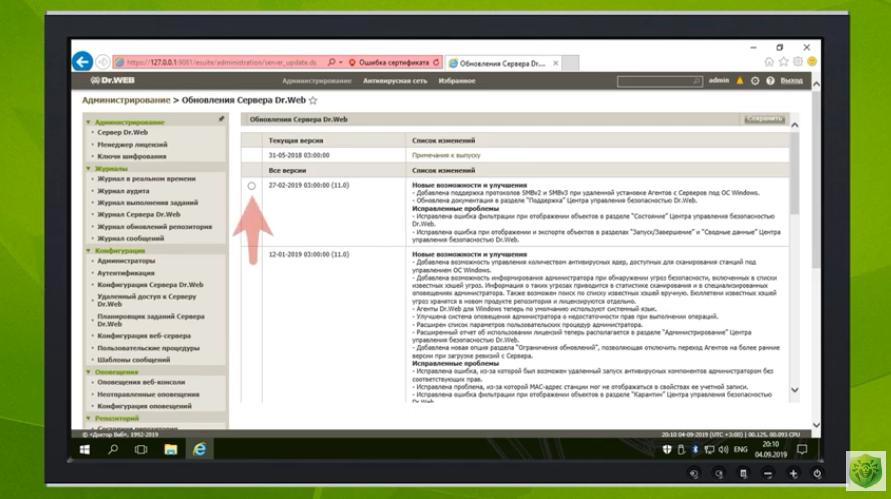Reload the page with the refresh icon

tap(436, 63)
